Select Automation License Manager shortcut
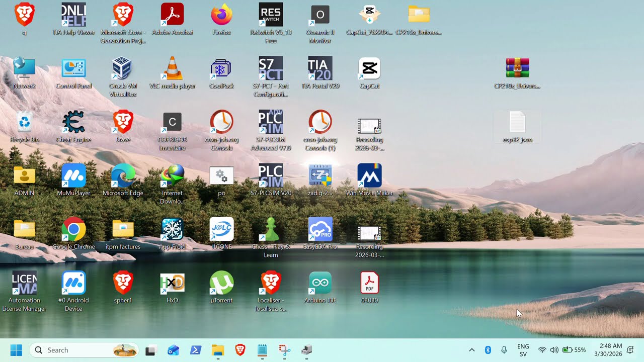The height and width of the screenshot is (362, 644). 24,291
